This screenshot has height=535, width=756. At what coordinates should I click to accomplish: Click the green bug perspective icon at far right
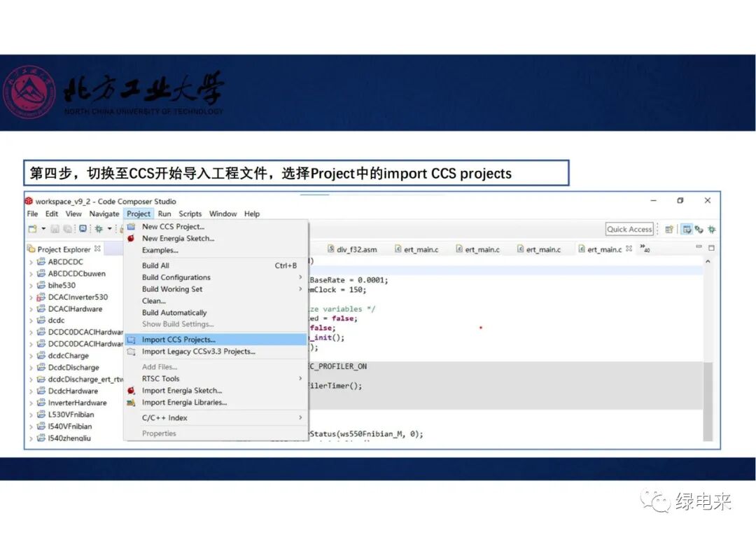tap(712, 230)
